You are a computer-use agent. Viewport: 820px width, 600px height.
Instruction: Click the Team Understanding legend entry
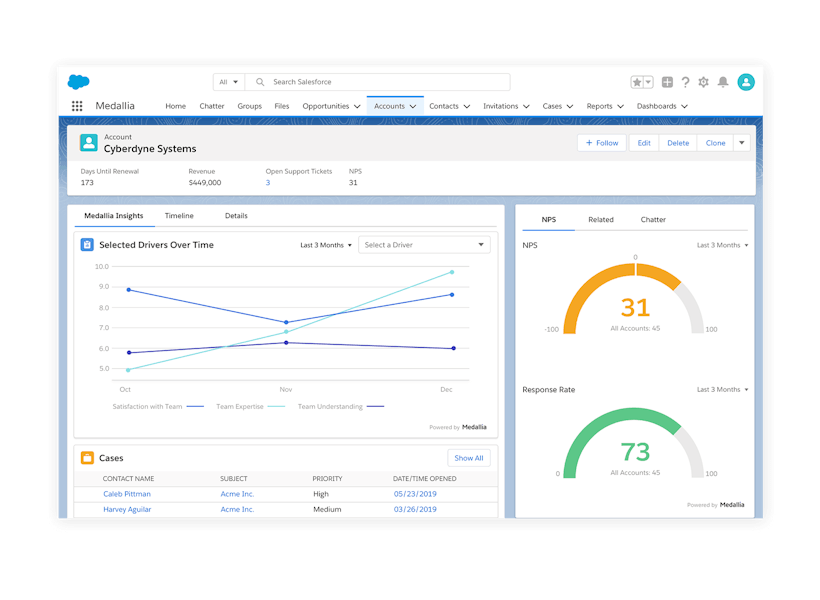pos(340,406)
